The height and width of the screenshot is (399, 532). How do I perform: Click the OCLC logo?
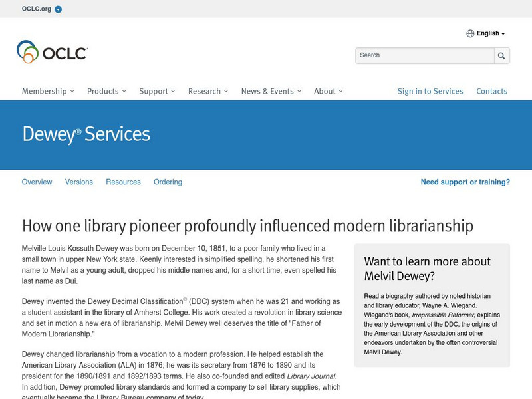pyautogui.click(x=53, y=52)
